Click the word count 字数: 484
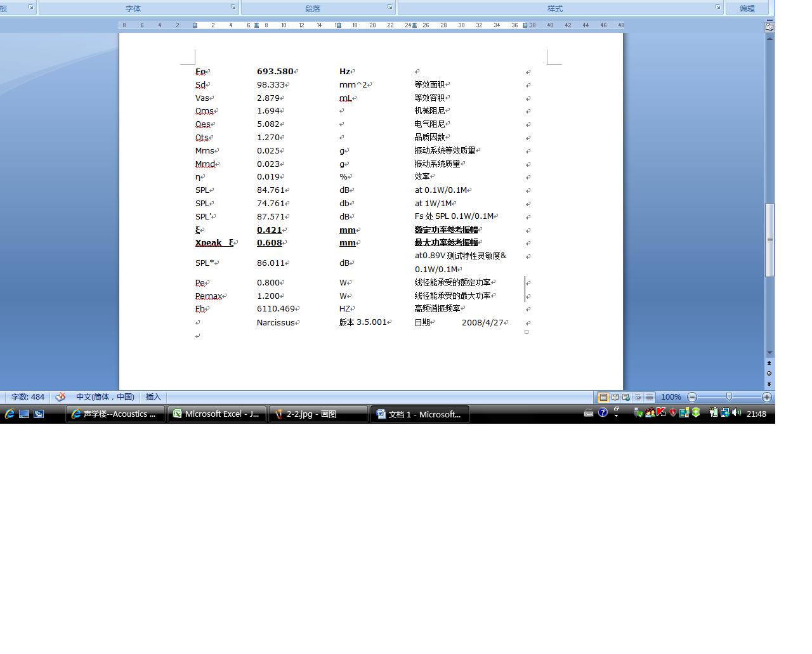 point(28,397)
